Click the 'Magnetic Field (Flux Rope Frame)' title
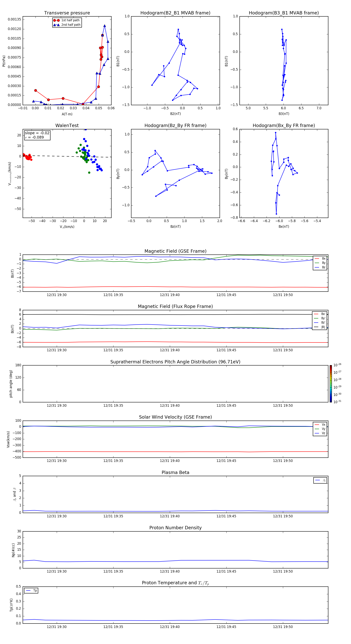The image size is (351, 644). point(175,307)
